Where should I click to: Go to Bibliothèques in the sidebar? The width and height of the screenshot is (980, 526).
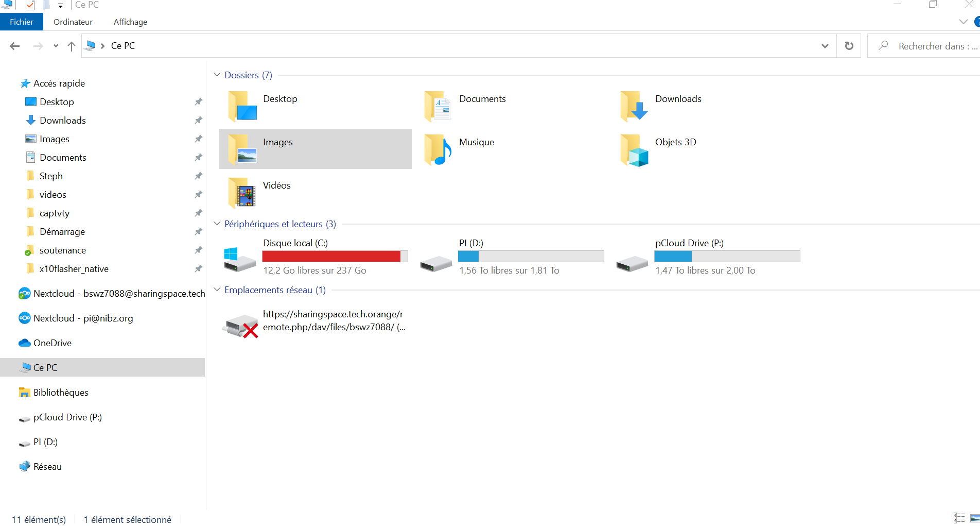61,393
